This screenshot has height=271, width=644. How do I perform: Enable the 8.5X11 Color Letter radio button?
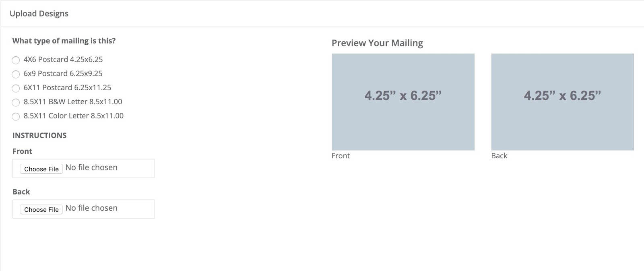coord(16,116)
